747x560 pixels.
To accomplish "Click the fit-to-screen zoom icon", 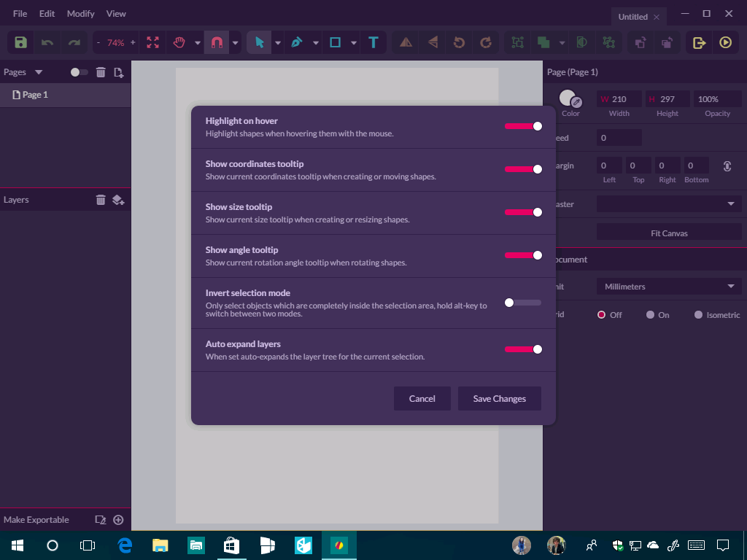I will (x=153, y=42).
